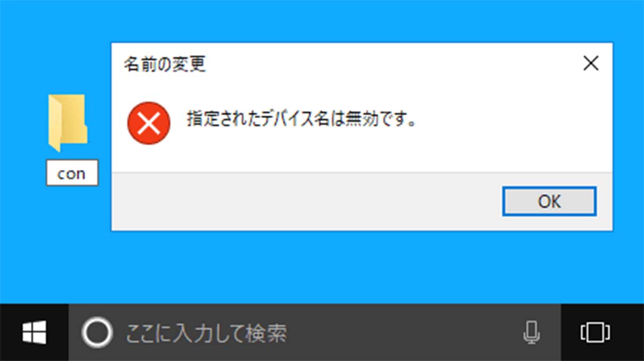Viewport: 644px width, 361px height.
Task: Click blue desktop area above the folder
Action: (68, 53)
